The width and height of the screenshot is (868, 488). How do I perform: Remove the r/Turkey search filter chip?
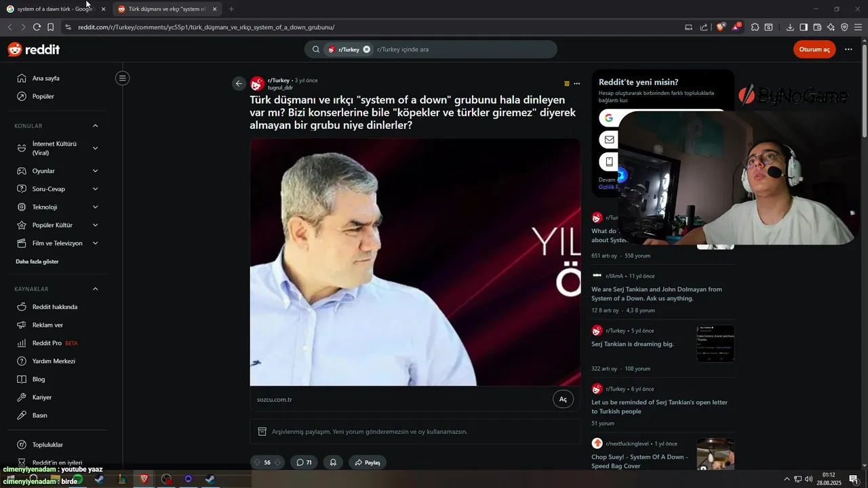point(367,49)
